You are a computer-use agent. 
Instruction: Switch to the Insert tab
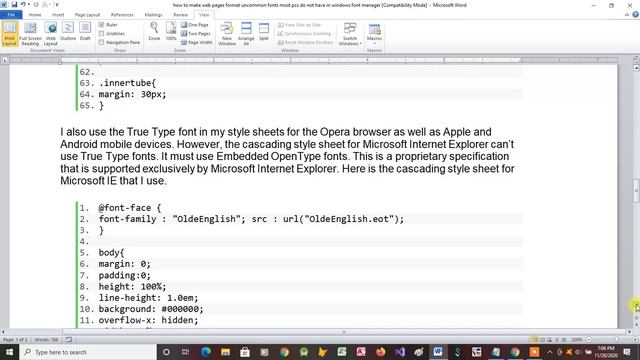tap(58, 15)
